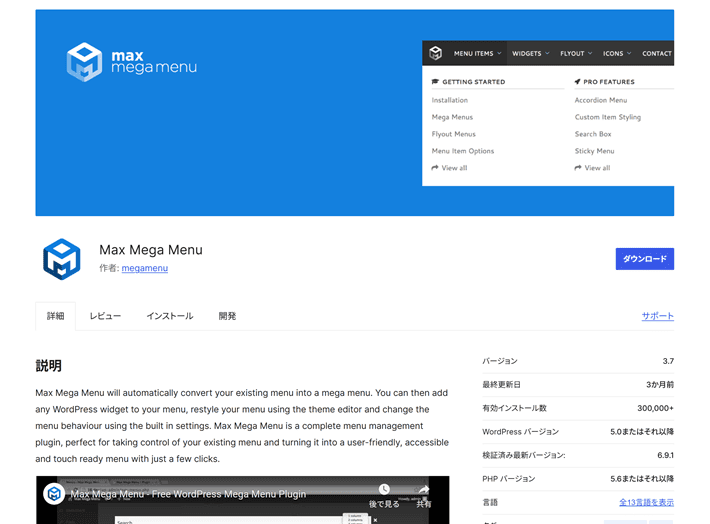Click Mega Menus in demo menu
Screen dimensions: 710x524
[x=452, y=117]
